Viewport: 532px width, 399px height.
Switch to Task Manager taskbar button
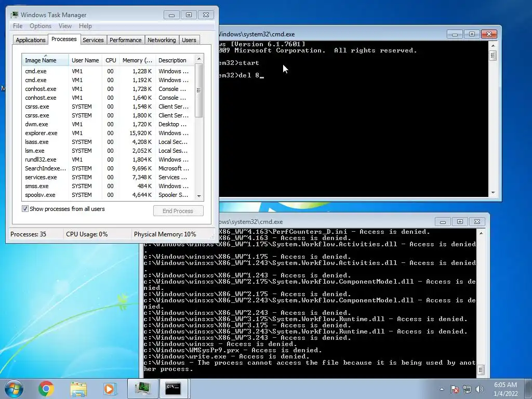pos(143,389)
